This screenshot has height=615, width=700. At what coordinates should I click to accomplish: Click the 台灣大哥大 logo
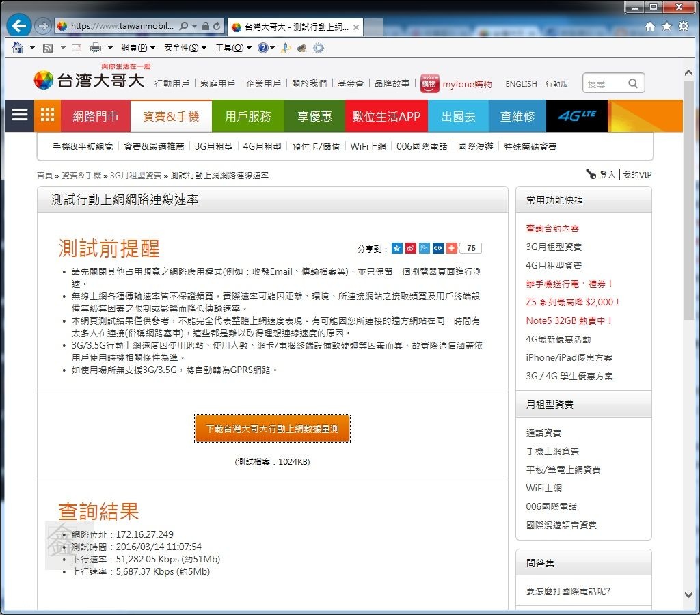click(89, 79)
